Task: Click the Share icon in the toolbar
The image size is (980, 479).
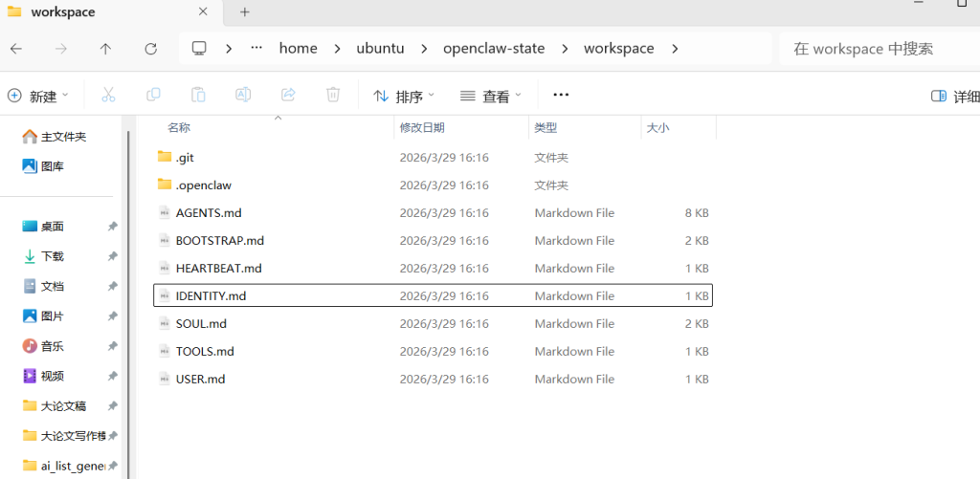Action: (288, 95)
